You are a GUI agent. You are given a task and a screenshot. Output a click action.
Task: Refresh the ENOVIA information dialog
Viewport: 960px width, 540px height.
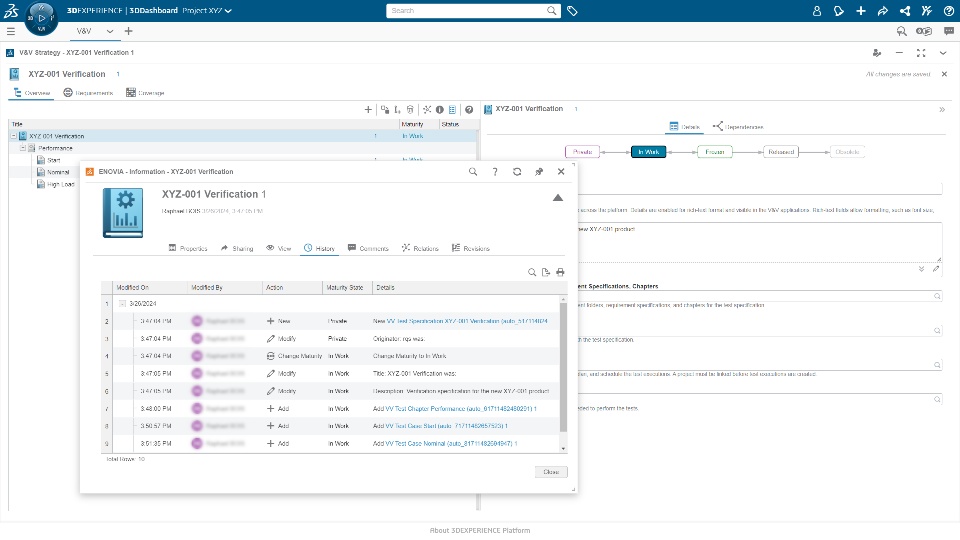(517, 172)
